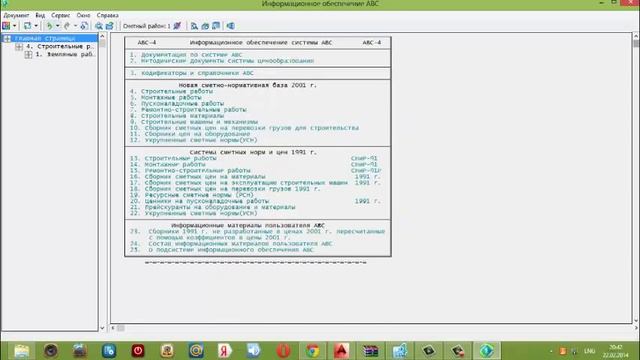
Task: Open the forward arrow history dropdown
Action: (75, 26)
